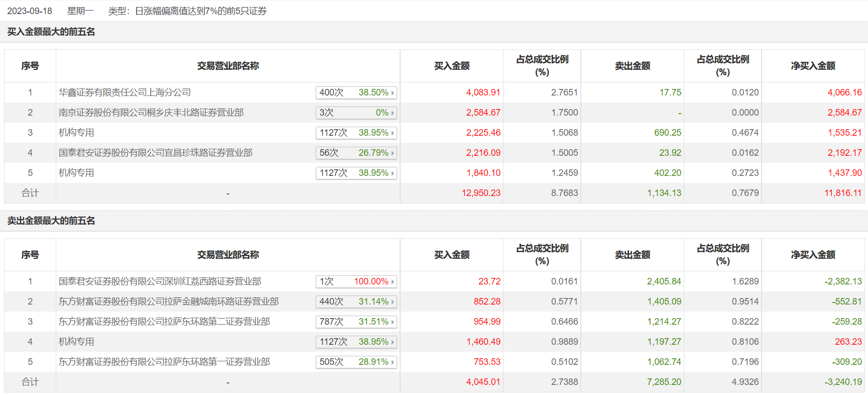
Task: Click 交易营业部名称 header in the top-buyers table
Action: 228,66
